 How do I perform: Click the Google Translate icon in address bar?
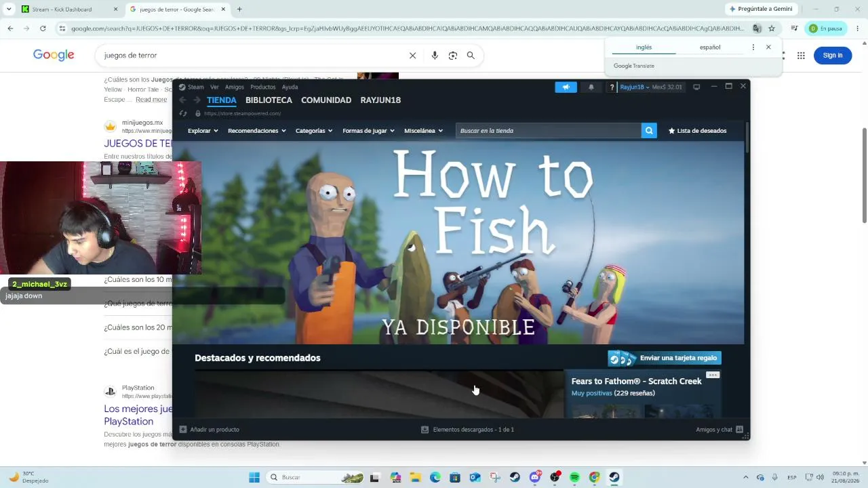(x=757, y=28)
